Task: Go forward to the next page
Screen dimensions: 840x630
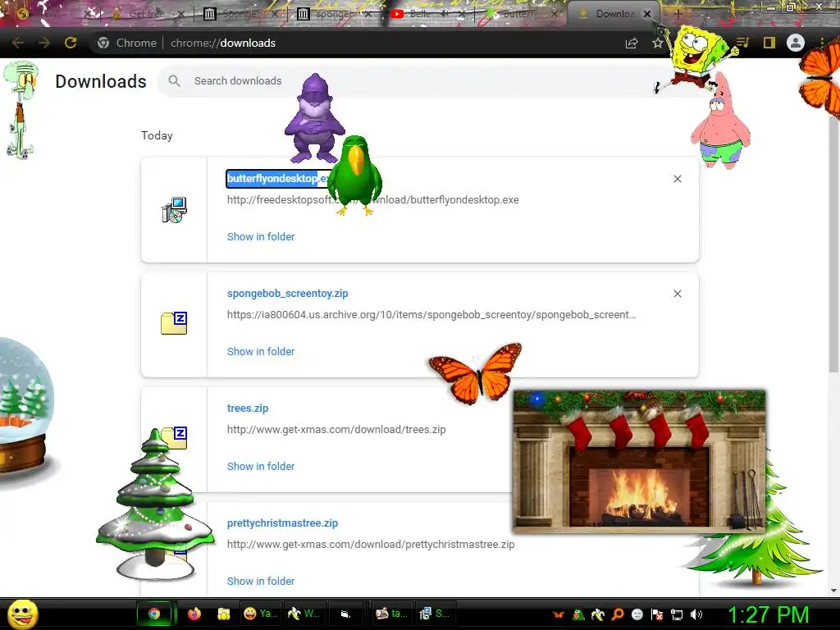Action: 44,43
